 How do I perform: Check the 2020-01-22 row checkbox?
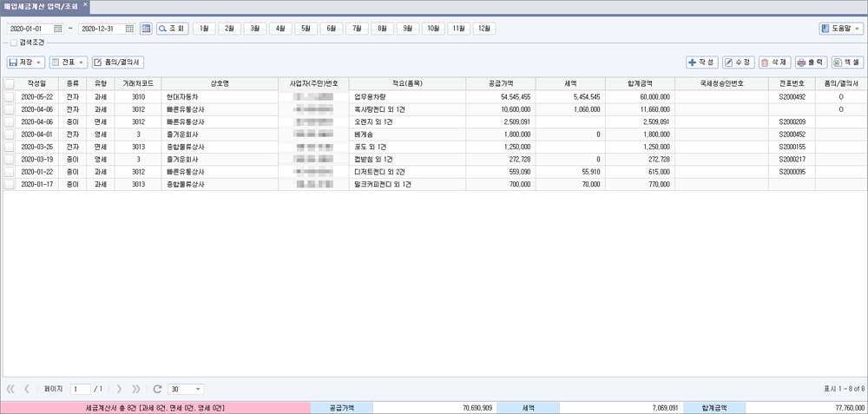(x=9, y=172)
